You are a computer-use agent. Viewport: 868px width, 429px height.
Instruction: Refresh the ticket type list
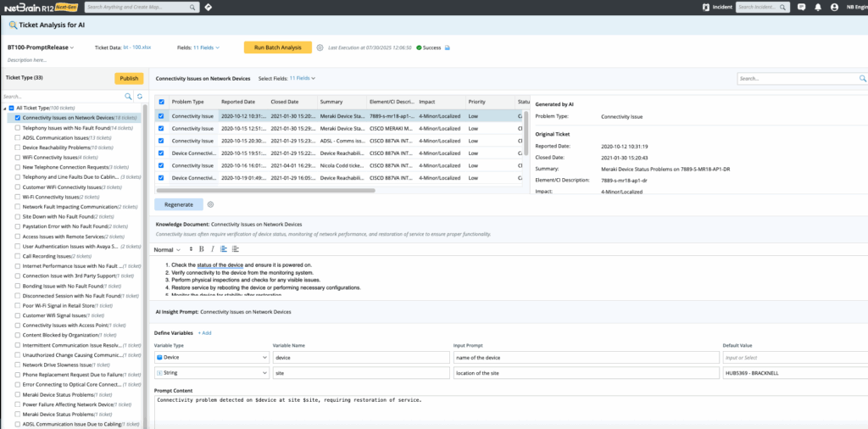(140, 97)
